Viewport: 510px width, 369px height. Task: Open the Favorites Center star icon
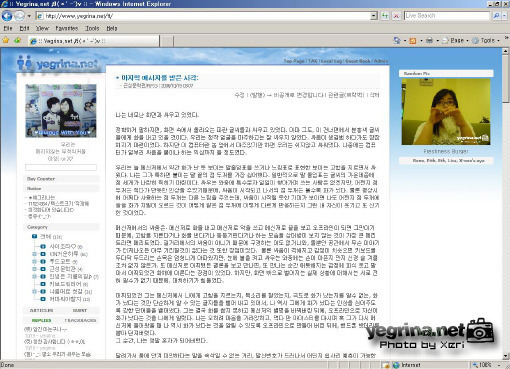pyautogui.click(x=6, y=41)
